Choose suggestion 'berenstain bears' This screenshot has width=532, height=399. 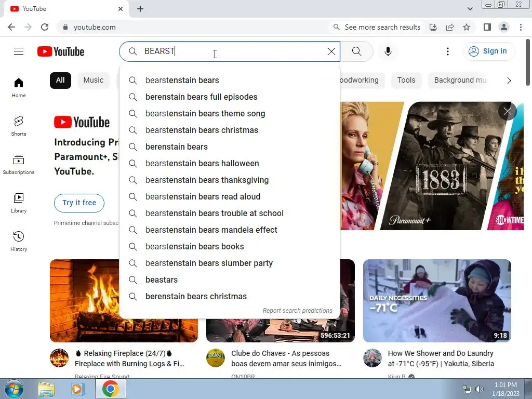coord(230,147)
